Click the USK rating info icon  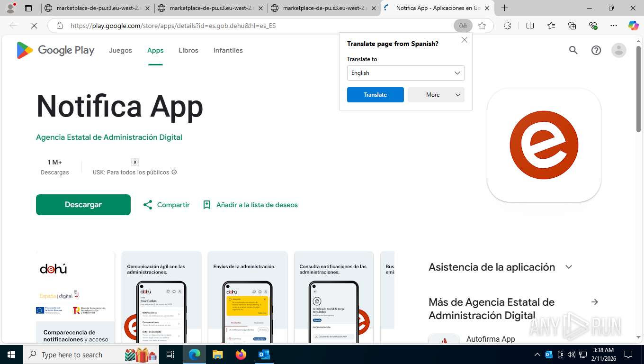click(x=174, y=172)
